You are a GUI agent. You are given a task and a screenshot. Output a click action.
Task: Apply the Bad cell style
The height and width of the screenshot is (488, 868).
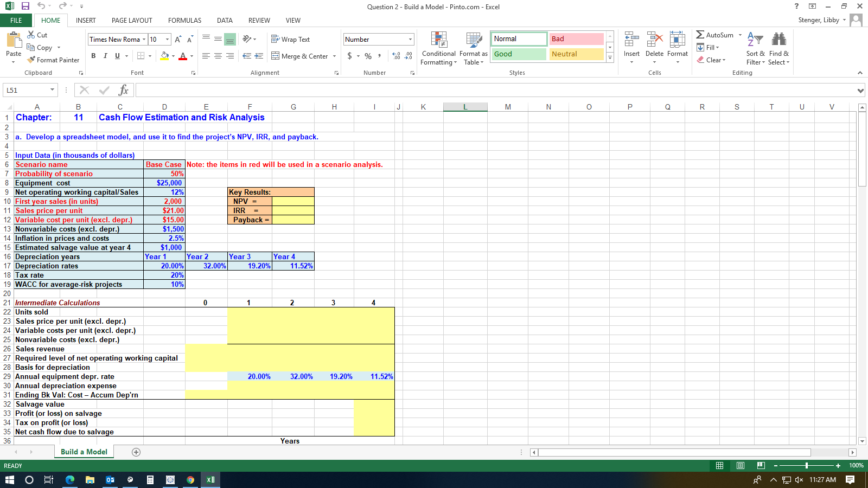point(576,38)
